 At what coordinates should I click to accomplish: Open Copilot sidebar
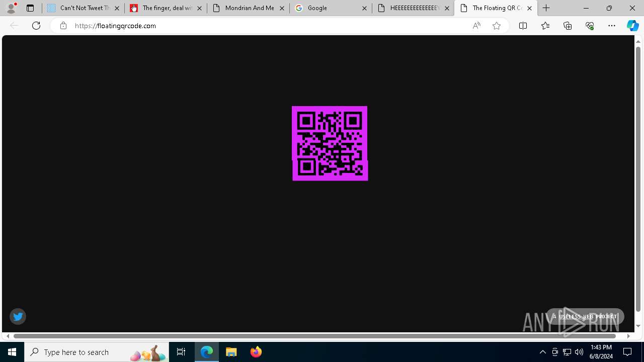633,26
